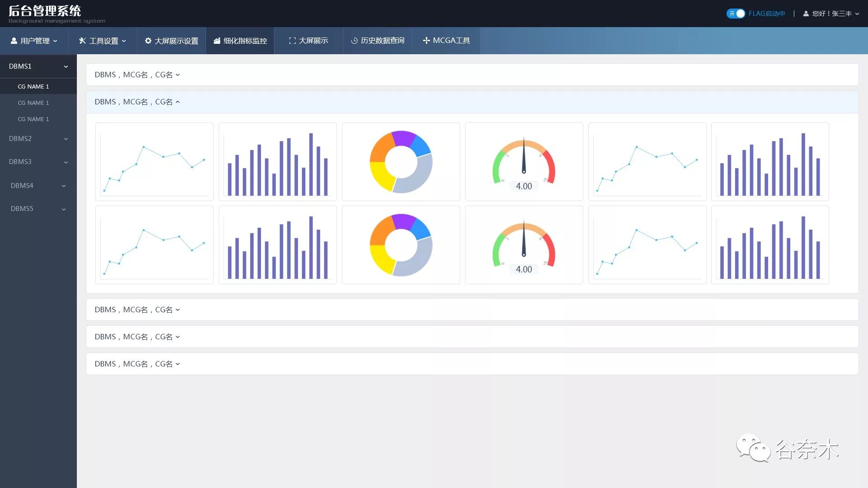Image resolution: width=868 pixels, height=488 pixels.
Task: Open the 用户管理 dropdown menu
Action: [x=34, y=41]
